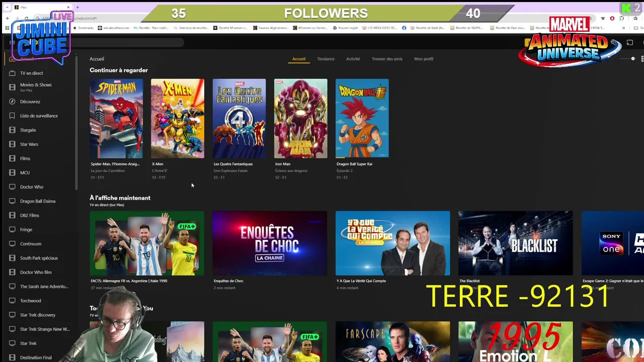Image resolution: width=644 pixels, height=362 pixels.
Task: Open Doctor Who TV library icon
Action: click(12, 187)
